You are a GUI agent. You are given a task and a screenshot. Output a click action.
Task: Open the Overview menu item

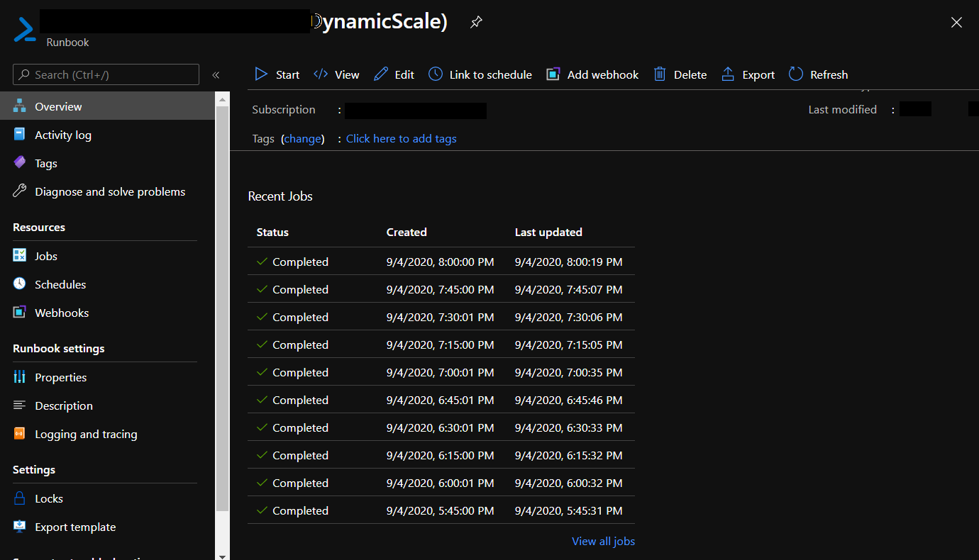(107, 106)
